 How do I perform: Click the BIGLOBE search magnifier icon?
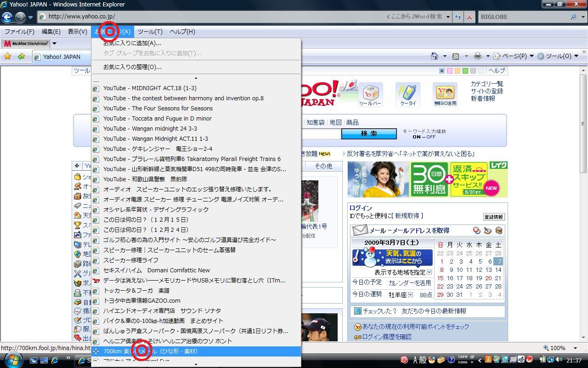(573, 17)
